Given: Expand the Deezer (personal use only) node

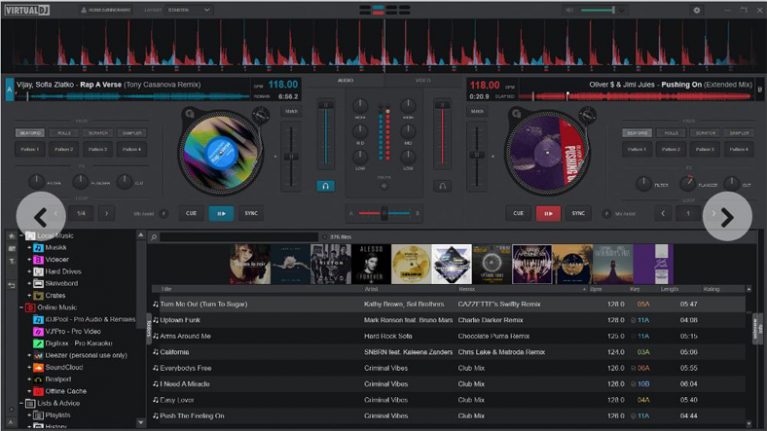Looking at the screenshot, I should point(29,355).
